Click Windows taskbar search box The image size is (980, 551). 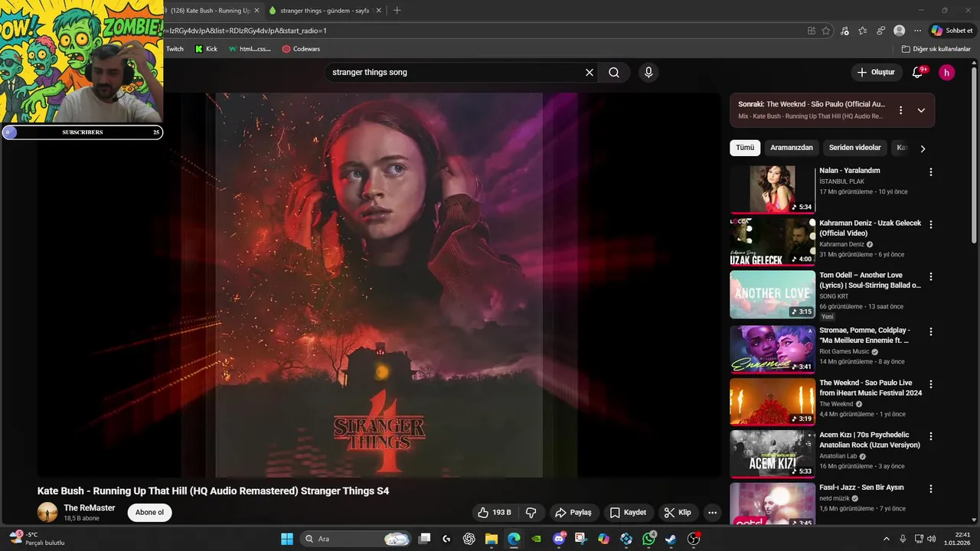(x=355, y=539)
